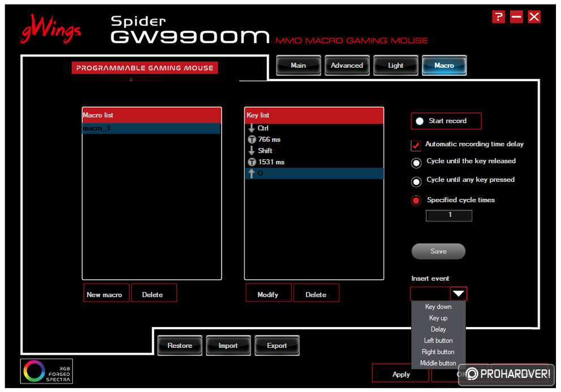Click timer icon of 766 ms delay
This screenshot has height=392, width=561.
252,140
